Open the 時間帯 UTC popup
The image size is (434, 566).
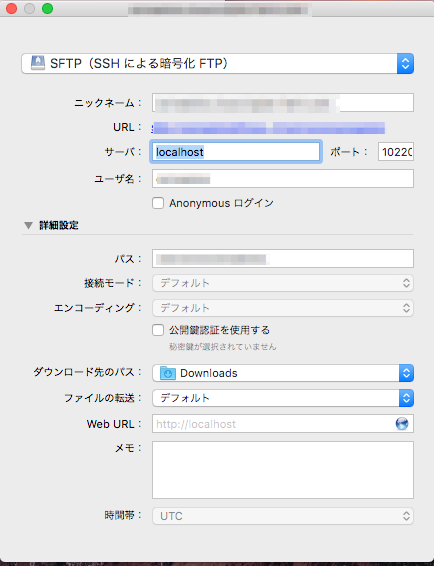pyautogui.click(x=283, y=516)
